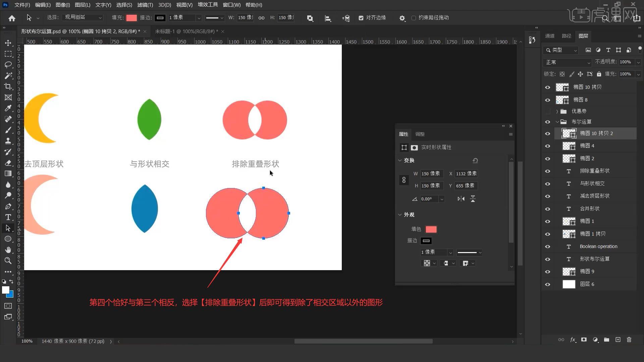Enable the 约束路径拖动 checkbox
The height and width of the screenshot is (362, 644).
[x=414, y=18]
